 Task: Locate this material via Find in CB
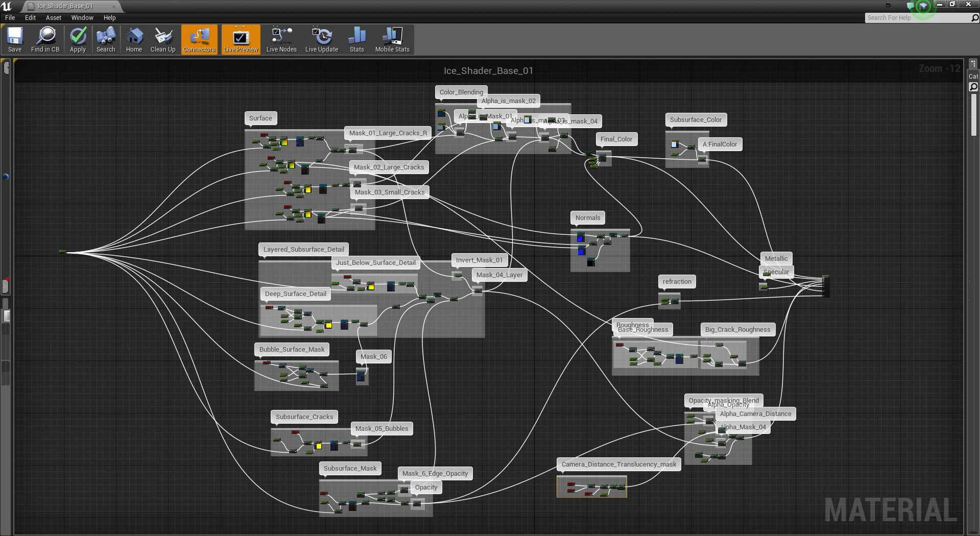pyautogui.click(x=45, y=39)
